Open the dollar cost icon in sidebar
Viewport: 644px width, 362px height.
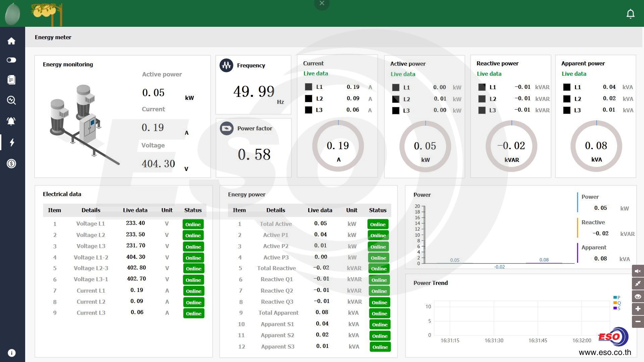[x=11, y=164]
